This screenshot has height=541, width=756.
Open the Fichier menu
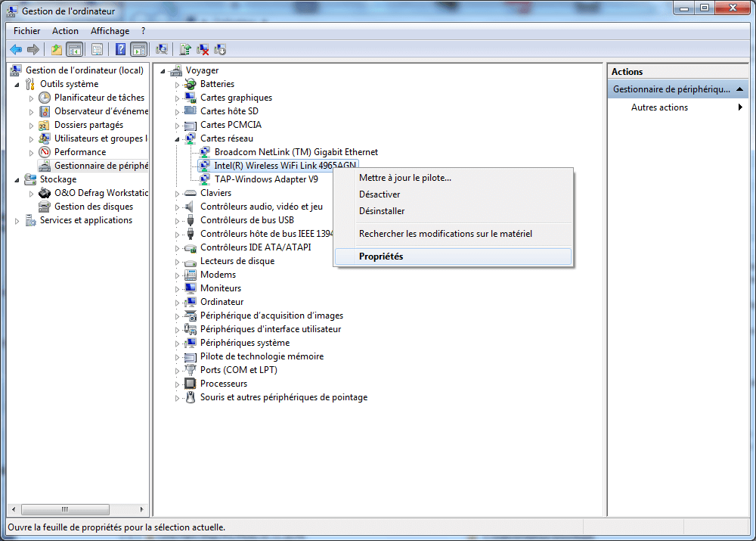(27, 31)
